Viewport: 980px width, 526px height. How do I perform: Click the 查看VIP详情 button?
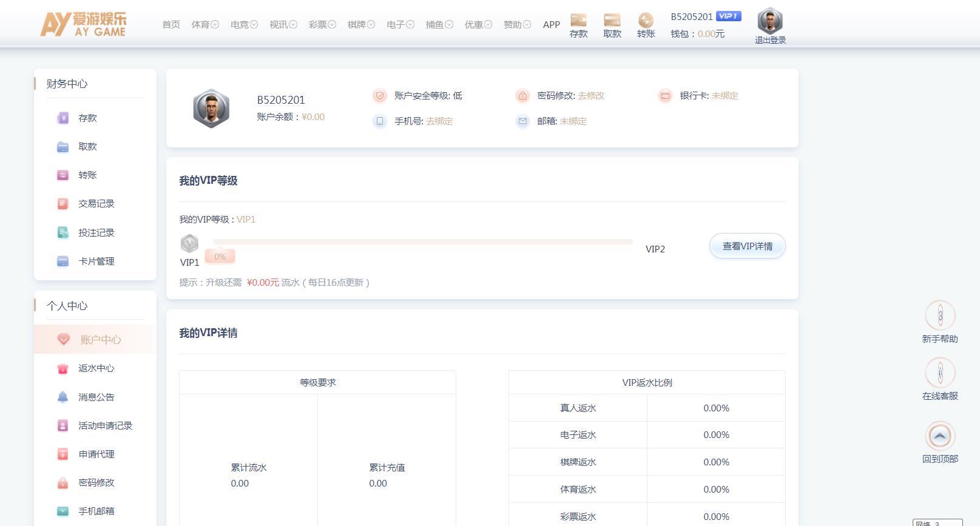tap(747, 246)
